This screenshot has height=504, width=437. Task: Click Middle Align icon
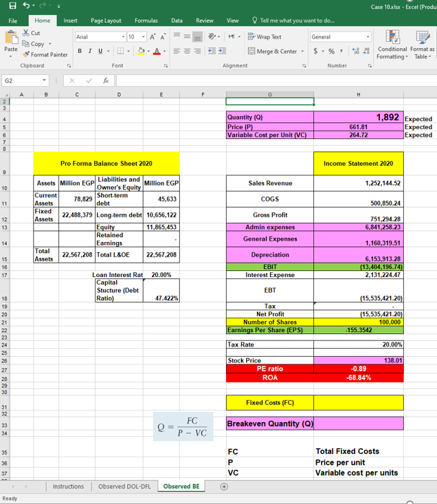tap(187, 36)
